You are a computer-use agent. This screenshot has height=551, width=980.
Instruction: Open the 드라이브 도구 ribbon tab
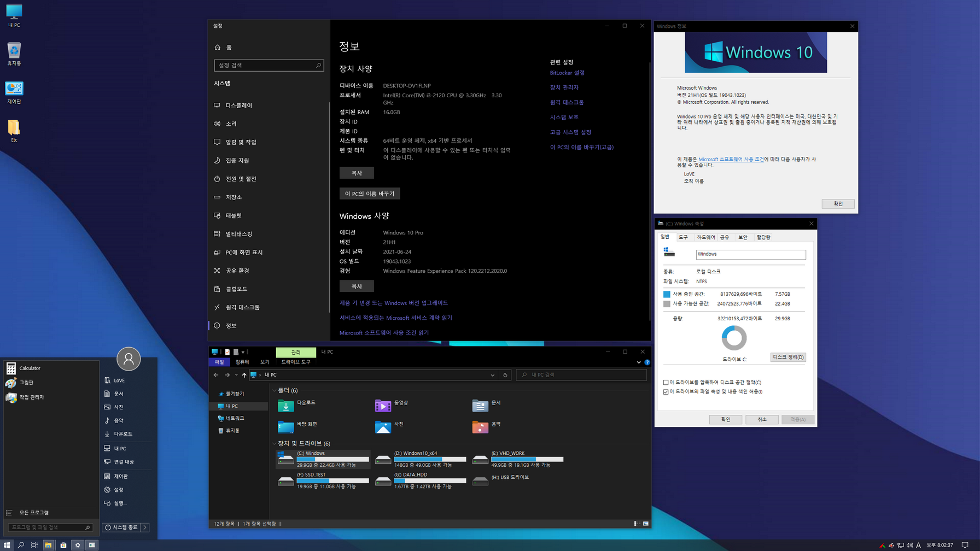click(x=296, y=362)
